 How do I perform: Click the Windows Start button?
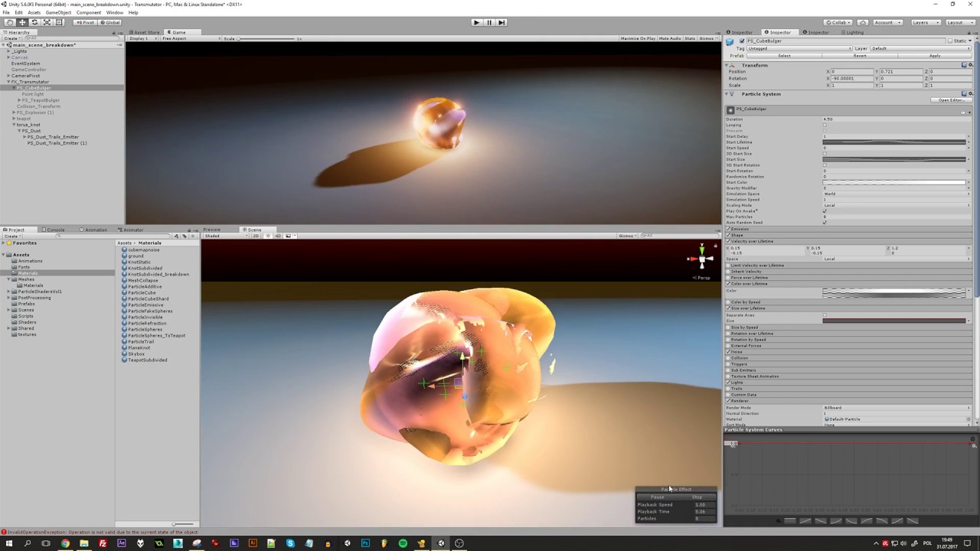click(9, 543)
